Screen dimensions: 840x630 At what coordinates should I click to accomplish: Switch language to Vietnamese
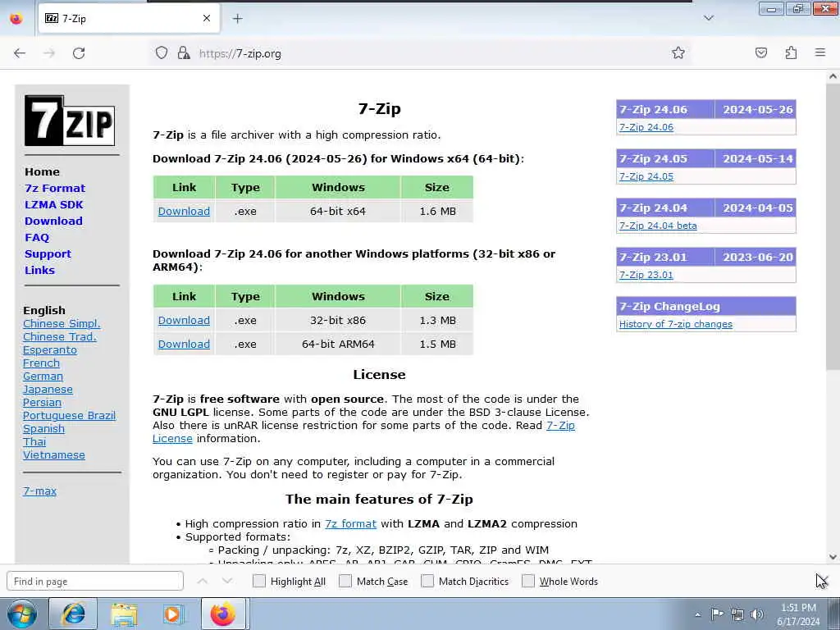coord(53,454)
